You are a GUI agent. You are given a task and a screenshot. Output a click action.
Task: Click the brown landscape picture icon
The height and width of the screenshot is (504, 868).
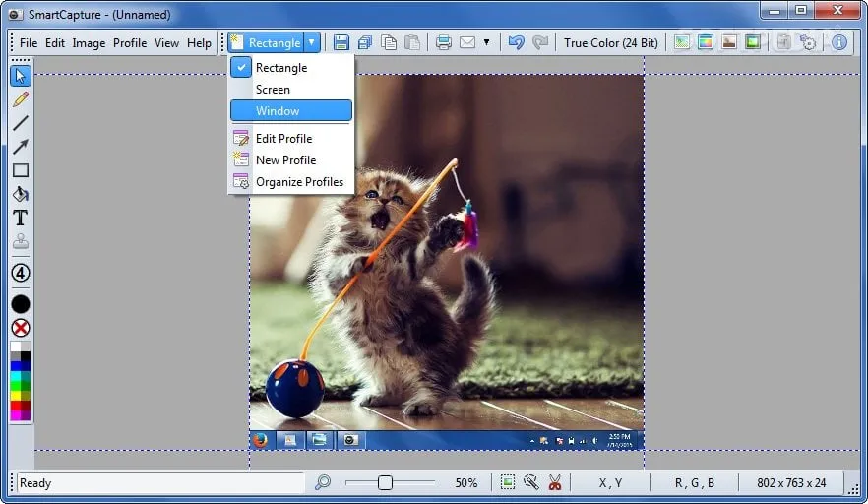[x=729, y=42]
